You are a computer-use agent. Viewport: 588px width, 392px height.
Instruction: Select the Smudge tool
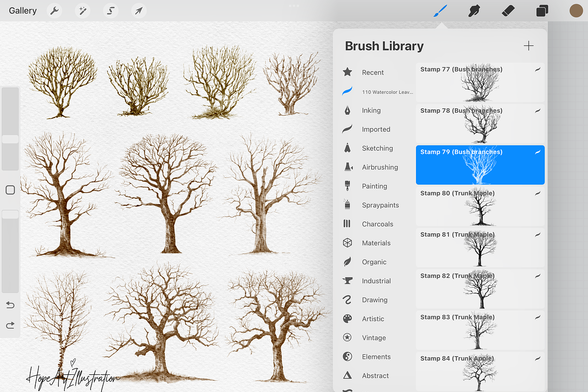click(473, 11)
